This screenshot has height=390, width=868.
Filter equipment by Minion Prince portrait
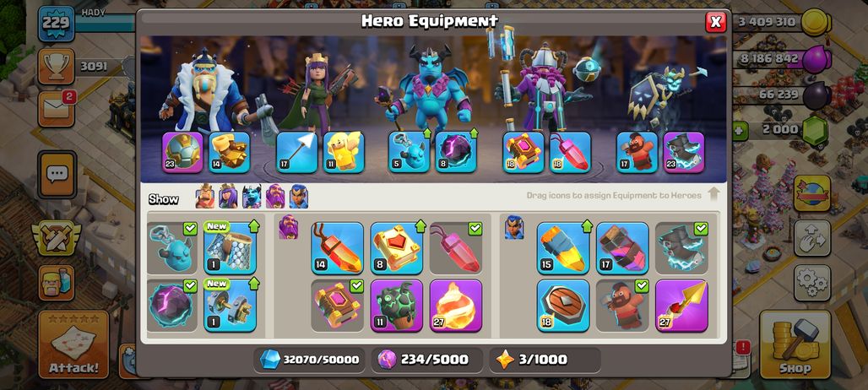[252, 197]
